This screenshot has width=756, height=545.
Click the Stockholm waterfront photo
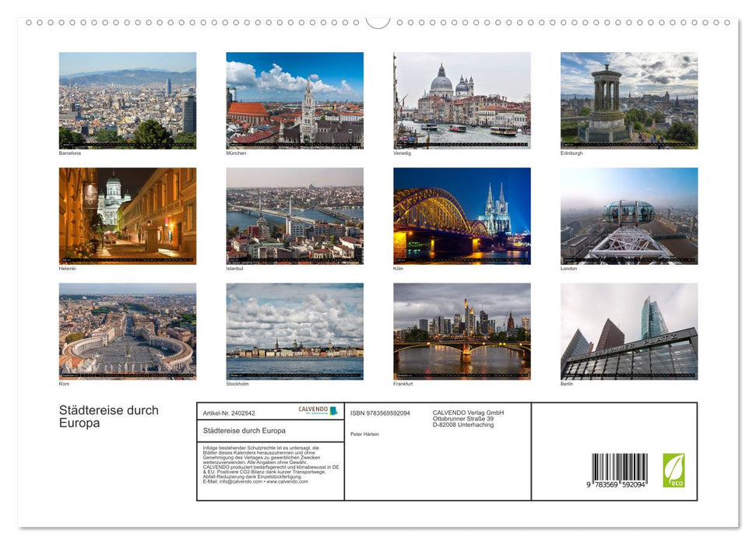294,332
